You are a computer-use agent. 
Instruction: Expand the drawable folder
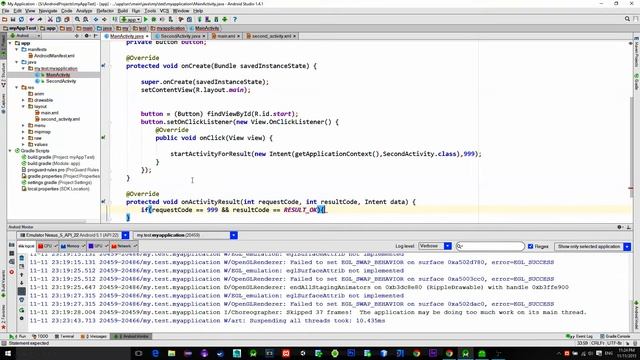click(23, 100)
